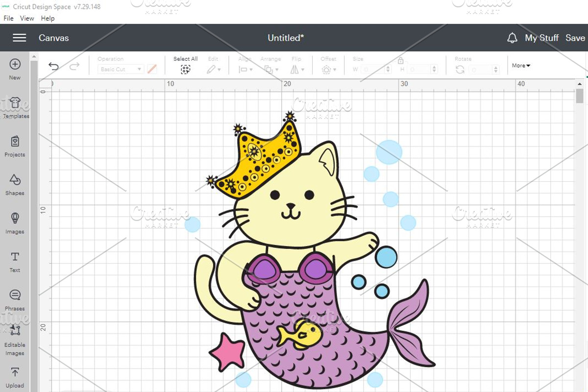
Task: Open the Templates panel
Action: [15, 107]
